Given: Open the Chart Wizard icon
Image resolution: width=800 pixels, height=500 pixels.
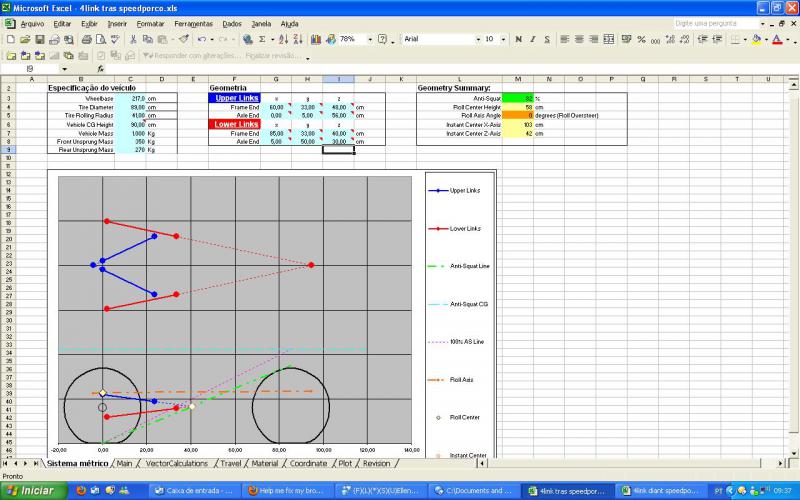Looking at the screenshot, I should coord(316,39).
